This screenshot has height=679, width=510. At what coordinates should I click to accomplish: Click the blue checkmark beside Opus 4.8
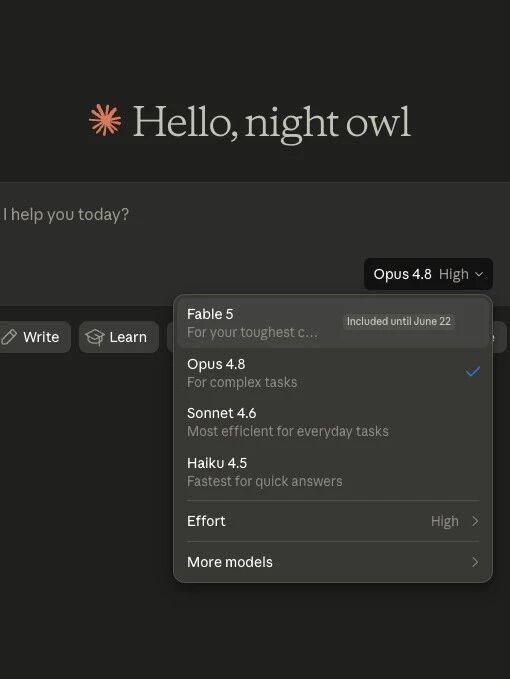(x=473, y=372)
